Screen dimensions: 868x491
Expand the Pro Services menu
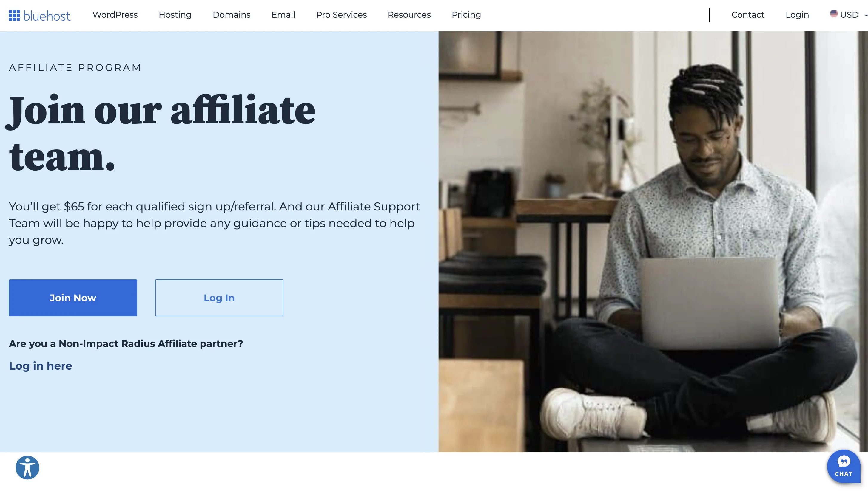(341, 15)
